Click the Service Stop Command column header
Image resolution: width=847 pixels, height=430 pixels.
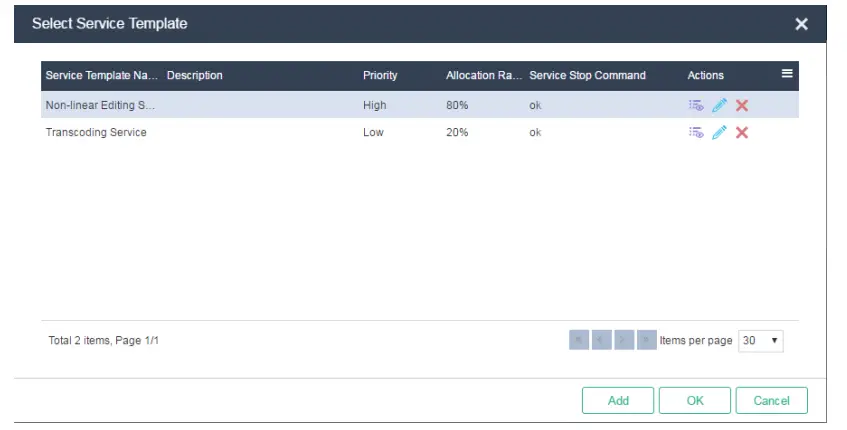point(587,76)
